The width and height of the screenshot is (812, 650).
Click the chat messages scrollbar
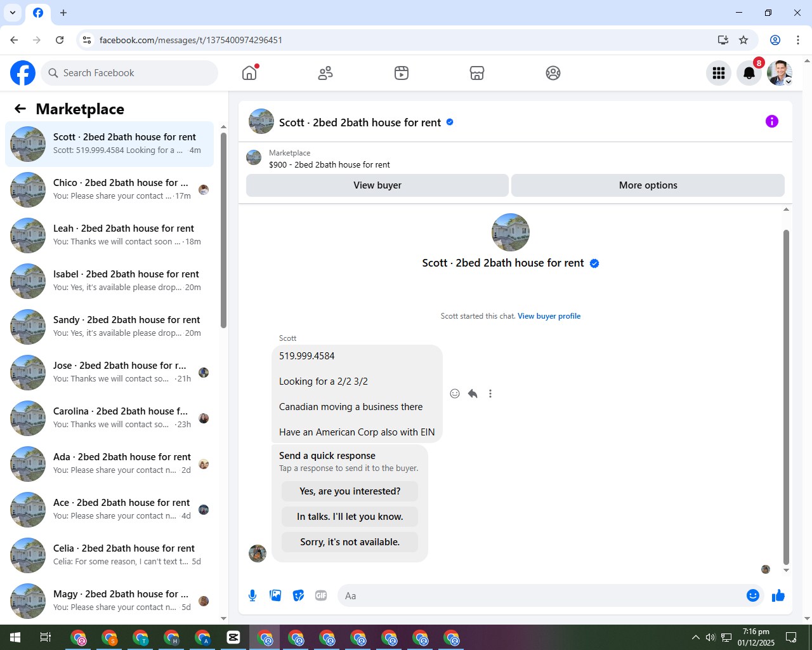pos(786,397)
